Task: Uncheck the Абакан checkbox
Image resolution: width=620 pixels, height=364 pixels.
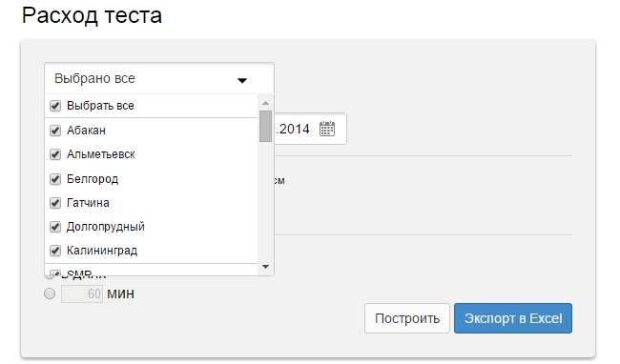Action: coord(55,131)
